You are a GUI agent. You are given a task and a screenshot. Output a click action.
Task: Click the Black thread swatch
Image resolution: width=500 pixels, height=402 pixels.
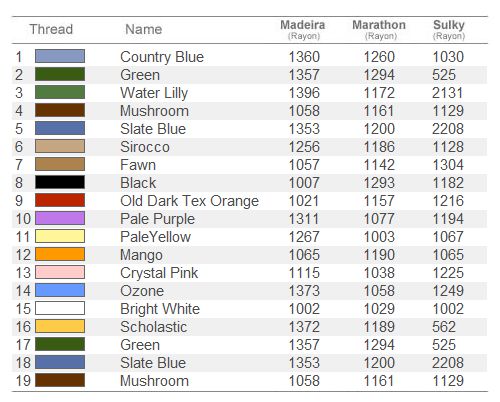coord(60,182)
